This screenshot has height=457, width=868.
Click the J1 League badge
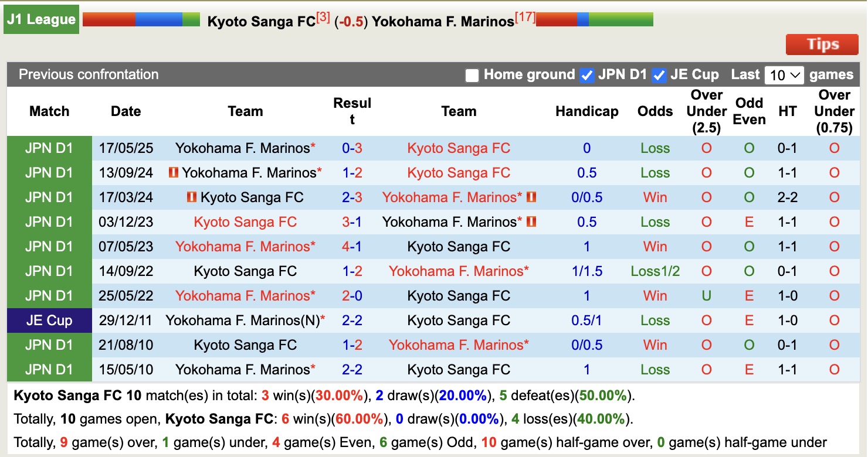click(x=41, y=19)
